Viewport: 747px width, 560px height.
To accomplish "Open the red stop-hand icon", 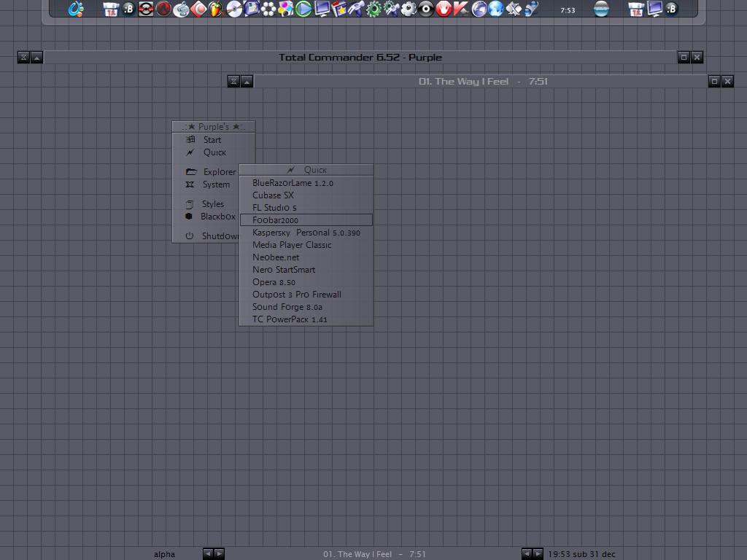I will click(444, 9).
